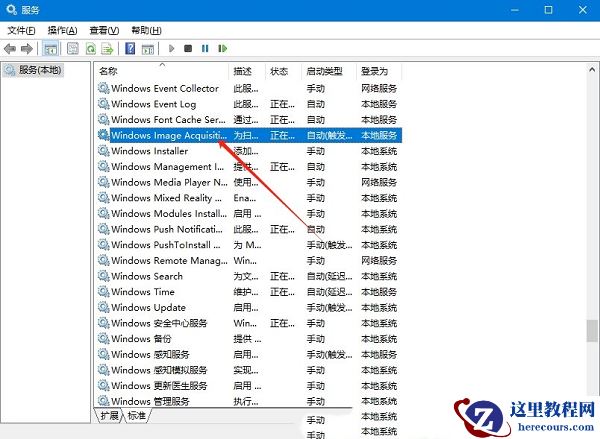
Task: Click the Refresh toolbar icon
Action: click(91, 49)
